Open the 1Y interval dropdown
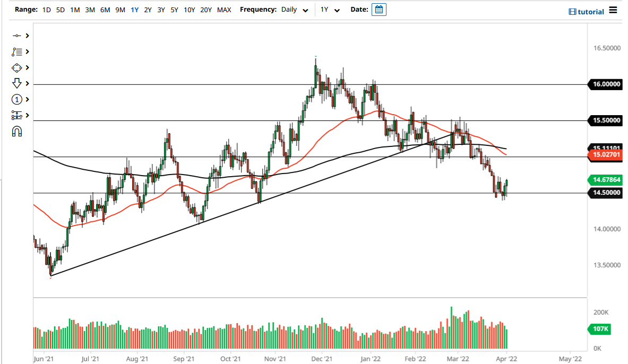Screen dimensions: 628x364 point(330,10)
